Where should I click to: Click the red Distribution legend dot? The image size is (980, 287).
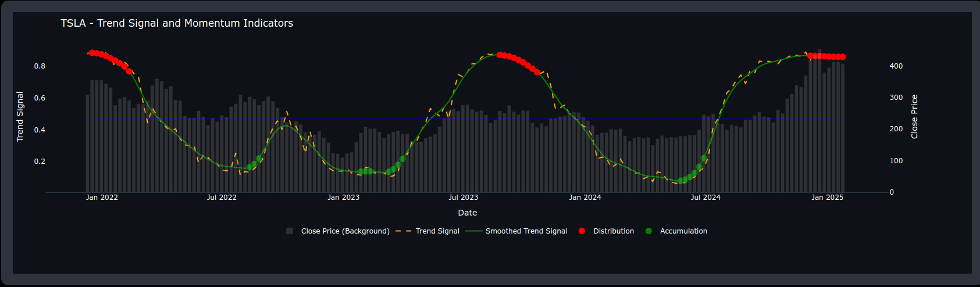(582, 231)
